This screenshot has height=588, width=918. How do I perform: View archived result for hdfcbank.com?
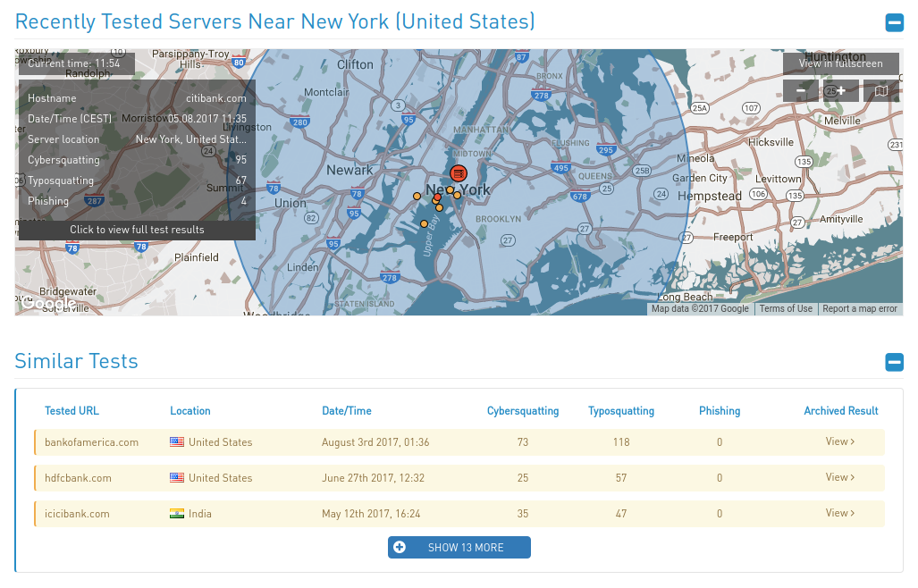[840, 477]
